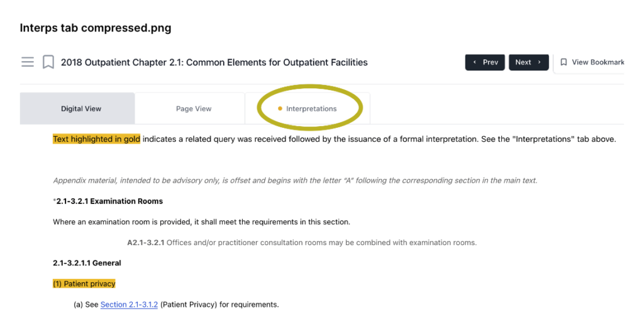Screen dimensions: 644x330
Task: Click the bookmark icon beside chapter title
Action: (x=48, y=62)
